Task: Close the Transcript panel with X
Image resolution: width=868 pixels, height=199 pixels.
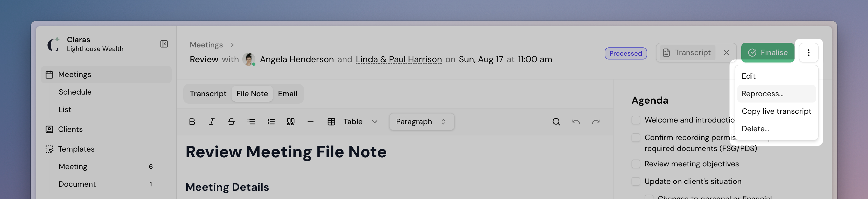Action: coord(726,53)
